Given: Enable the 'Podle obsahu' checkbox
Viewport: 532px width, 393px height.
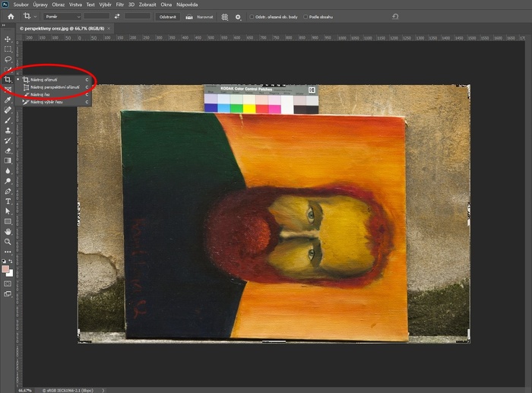Looking at the screenshot, I should click(305, 16).
